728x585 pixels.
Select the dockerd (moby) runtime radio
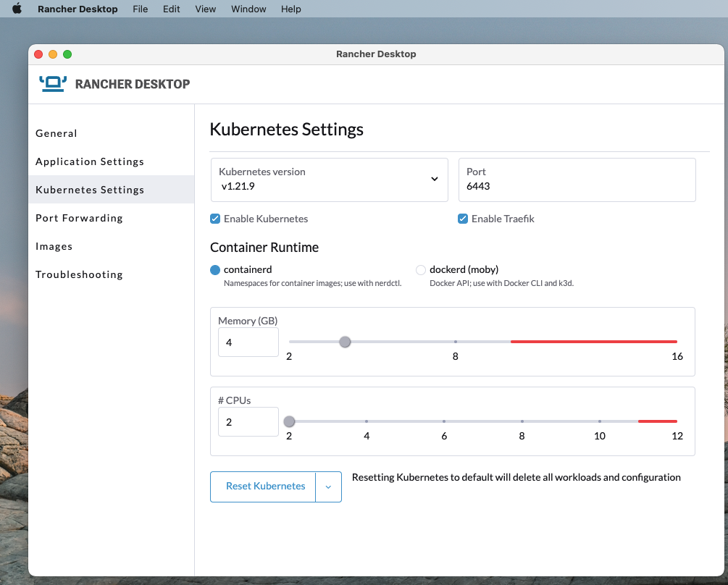[421, 270]
